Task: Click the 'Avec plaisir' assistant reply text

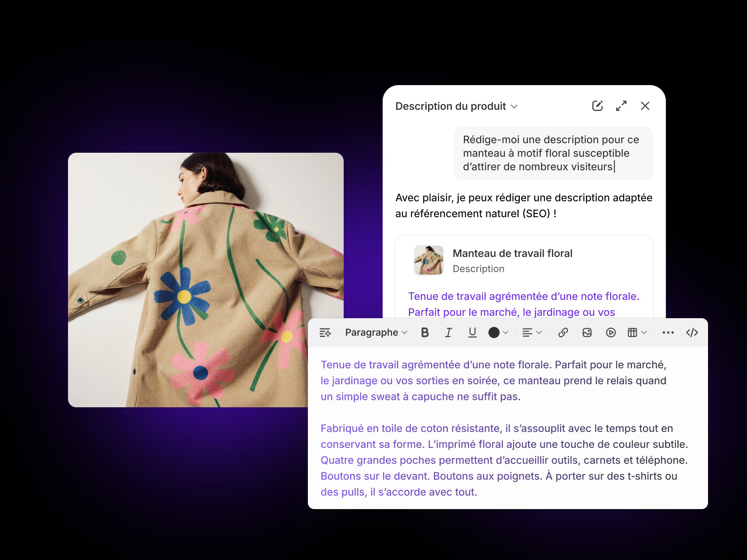Action: pyautogui.click(x=524, y=206)
